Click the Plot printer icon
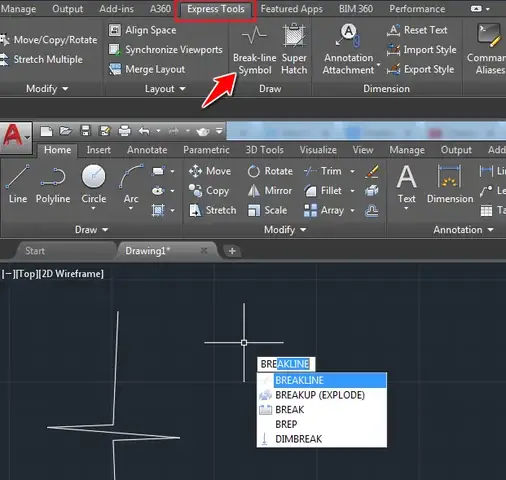This screenshot has height=480, width=506. (x=124, y=131)
